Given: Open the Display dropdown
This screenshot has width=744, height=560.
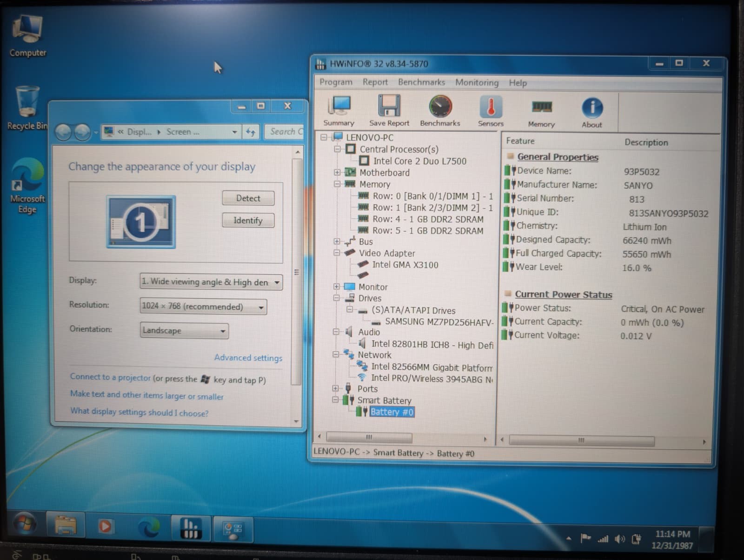Looking at the screenshot, I should (x=211, y=282).
